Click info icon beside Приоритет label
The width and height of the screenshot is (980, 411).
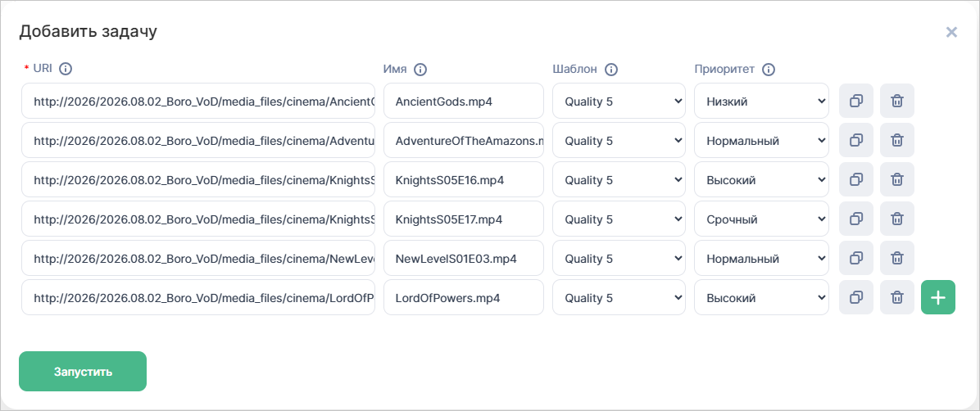pos(769,70)
